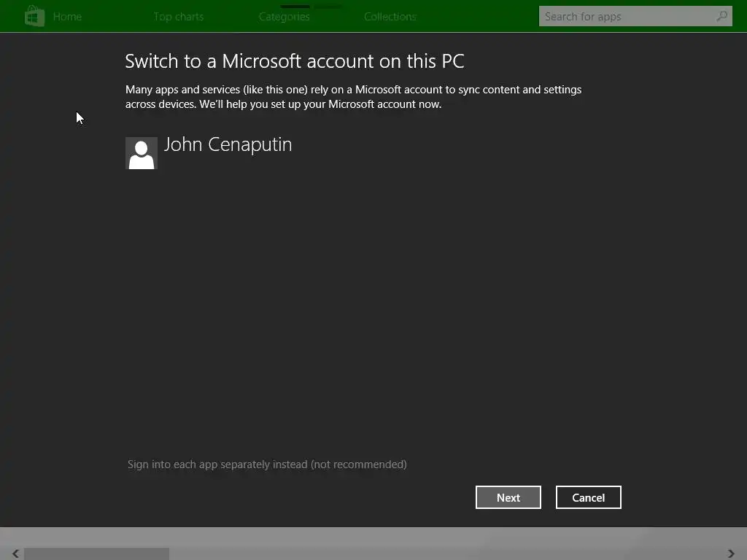
Task: Click the Switch to a Microsoft account heading
Action: pyautogui.click(x=295, y=61)
